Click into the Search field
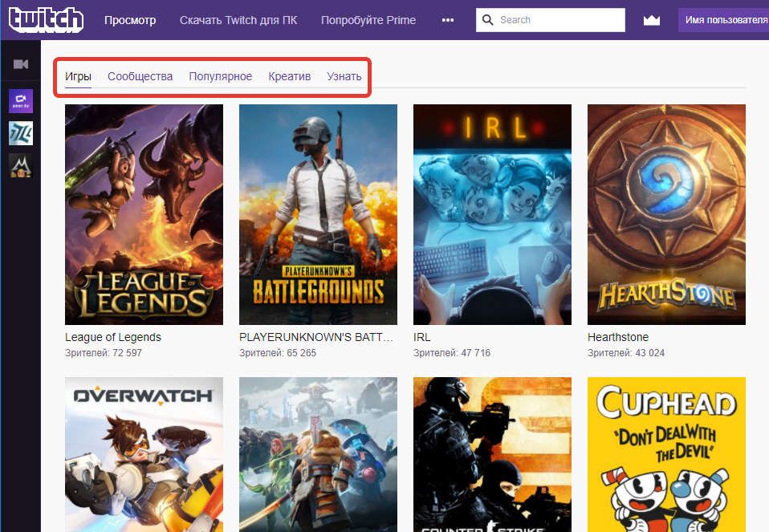769x532 pixels. [551, 20]
